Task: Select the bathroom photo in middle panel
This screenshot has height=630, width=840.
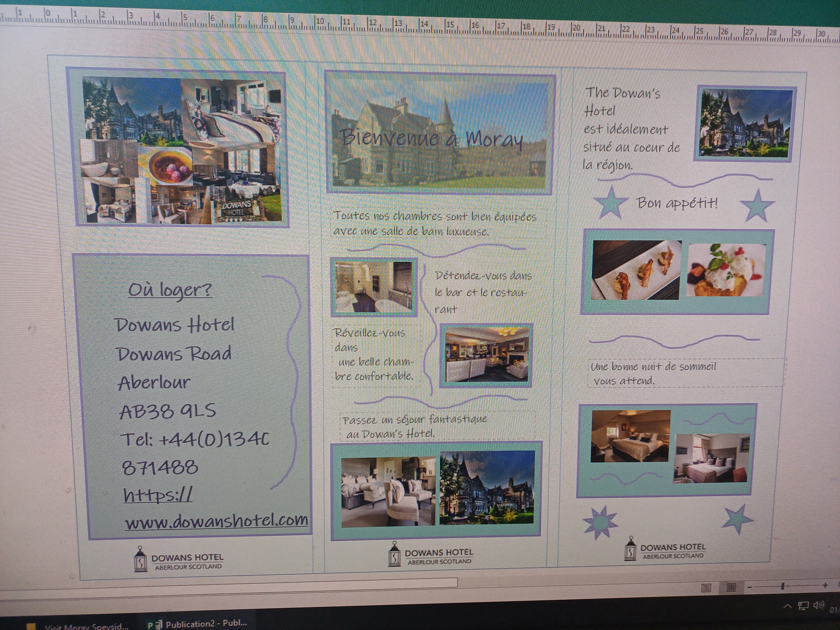Action: tap(374, 287)
